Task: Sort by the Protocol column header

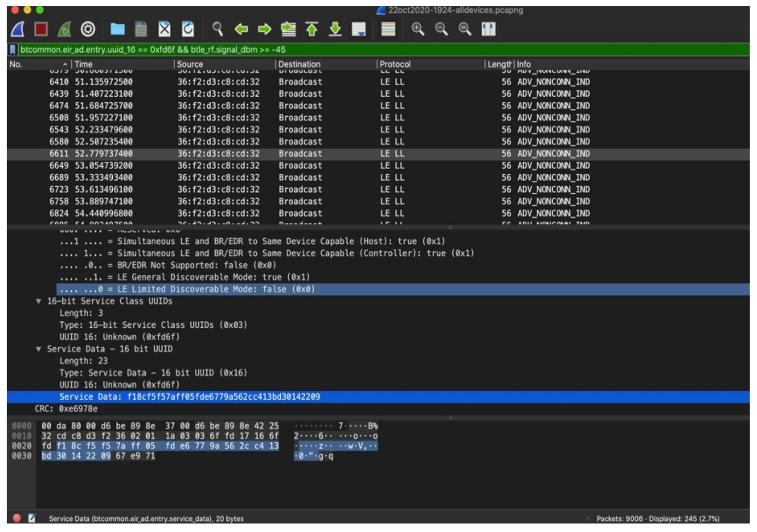Action: click(x=395, y=64)
